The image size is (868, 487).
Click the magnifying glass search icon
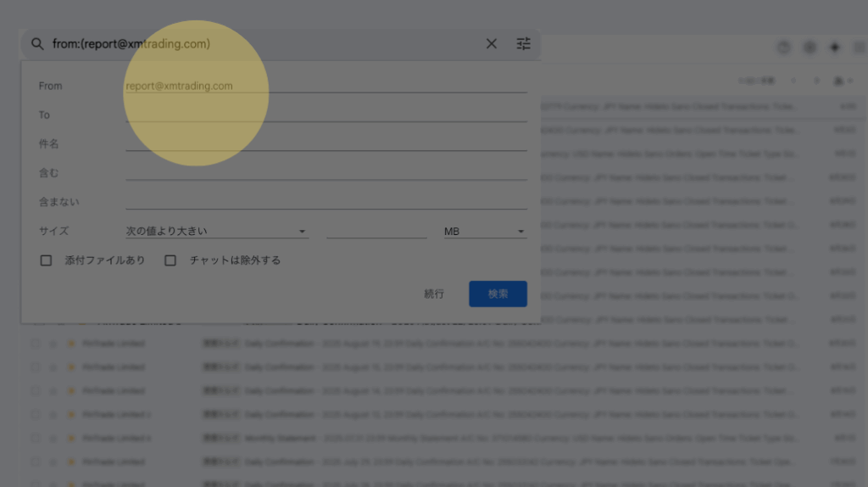(x=37, y=44)
